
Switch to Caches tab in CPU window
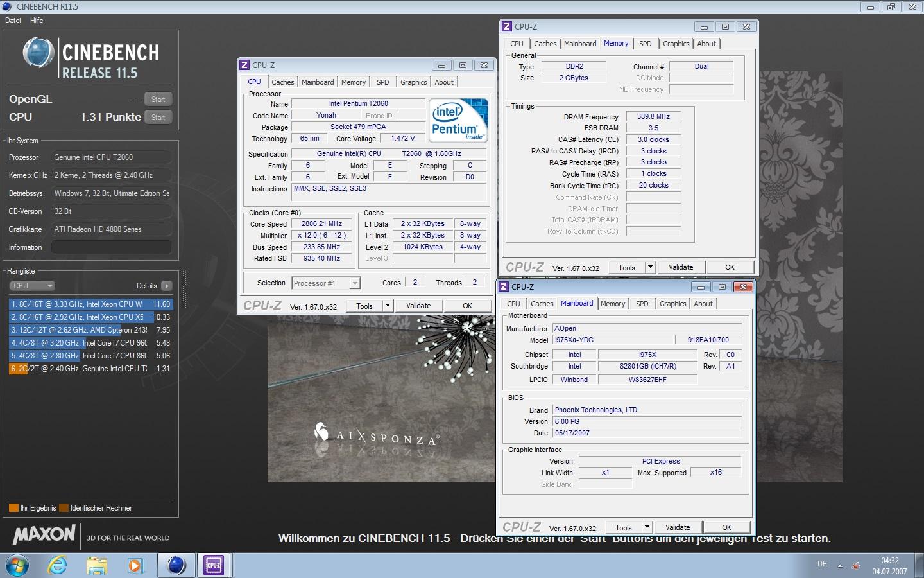282,82
